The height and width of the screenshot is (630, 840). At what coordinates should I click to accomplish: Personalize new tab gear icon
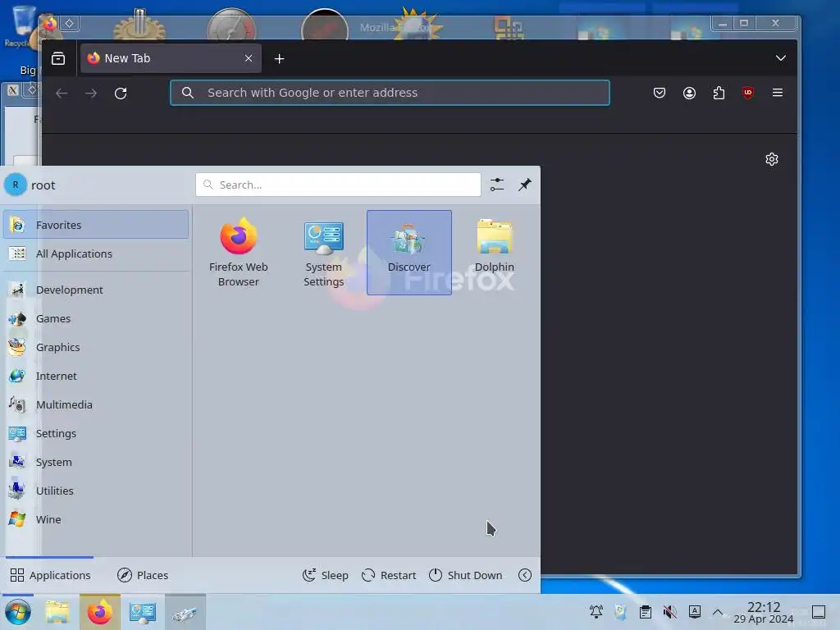coord(771,159)
